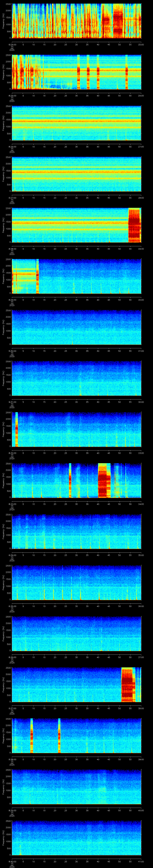The image size is (153, 868).
Task: Click the 8:37:00 start time label
Action: [x=12, y=708]
